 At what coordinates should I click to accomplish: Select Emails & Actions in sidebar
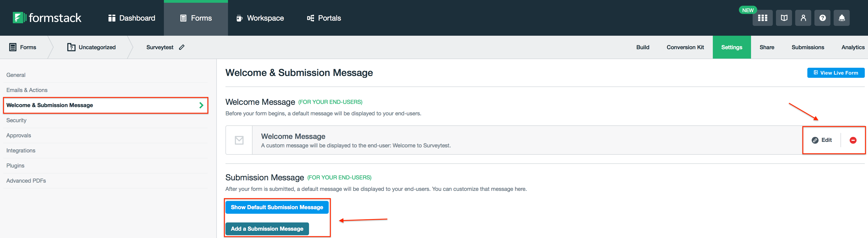pyautogui.click(x=27, y=90)
